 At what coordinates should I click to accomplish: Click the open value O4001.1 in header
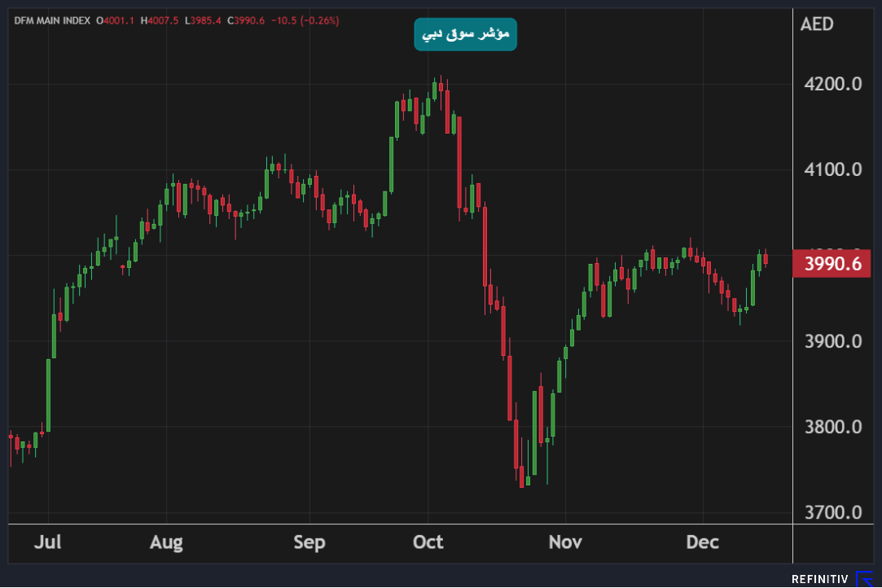116,20
